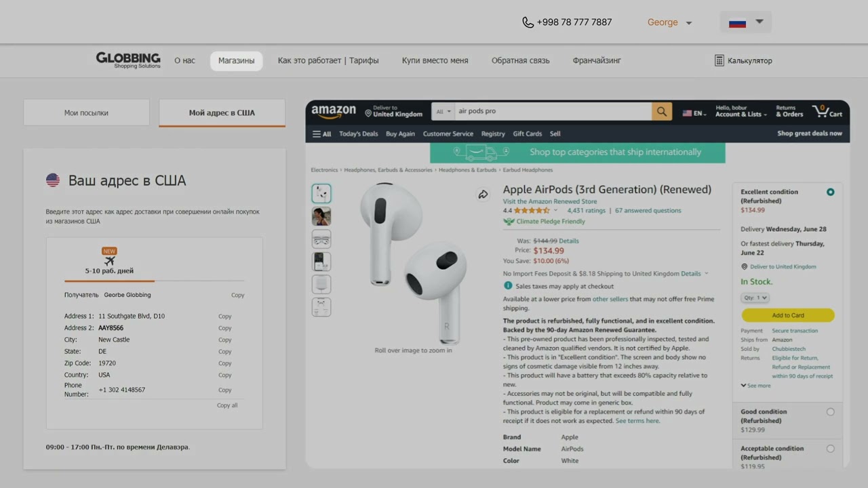Visit the Amazon Renewed Store link
The height and width of the screenshot is (488, 868).
[x=550, y=201]
